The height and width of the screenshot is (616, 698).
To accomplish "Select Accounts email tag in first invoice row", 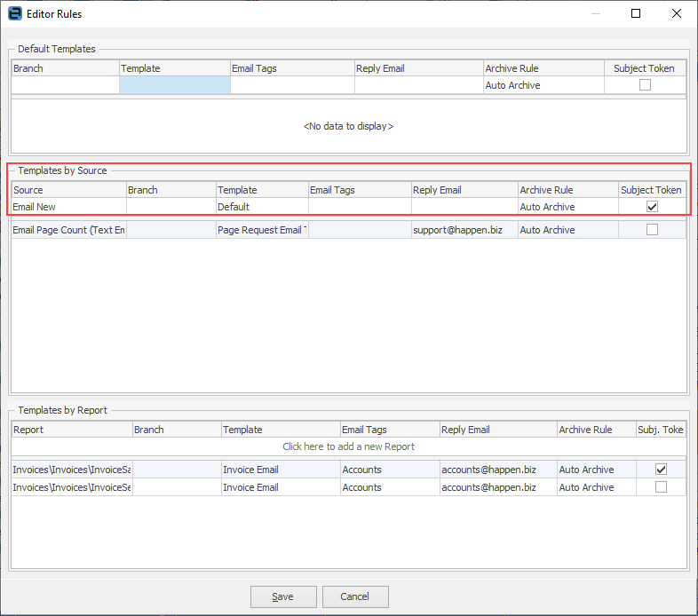I will [388, 470].
